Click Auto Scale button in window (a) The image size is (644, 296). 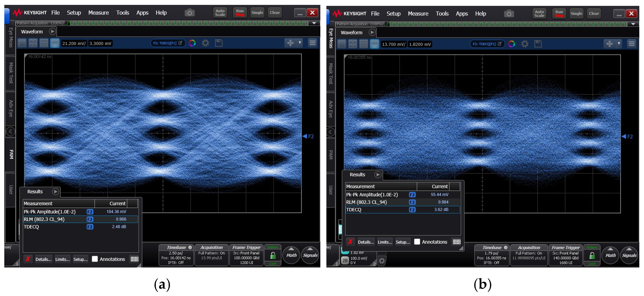[220, 13]
